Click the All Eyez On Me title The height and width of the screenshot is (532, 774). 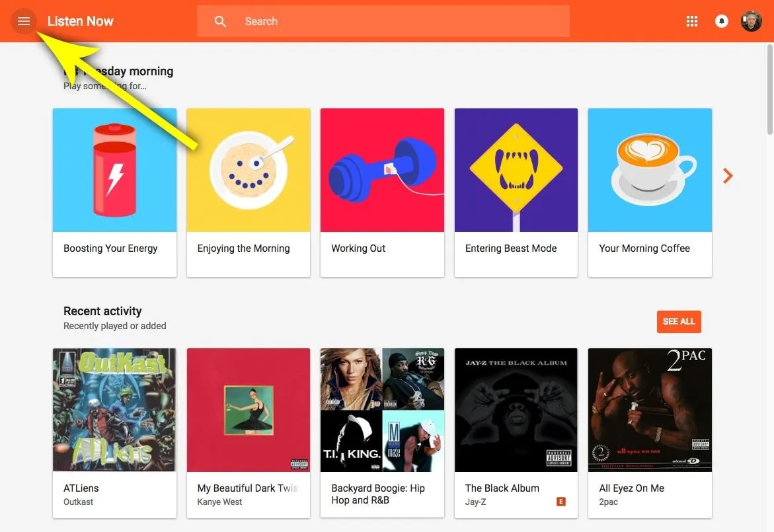pos(631,488)
